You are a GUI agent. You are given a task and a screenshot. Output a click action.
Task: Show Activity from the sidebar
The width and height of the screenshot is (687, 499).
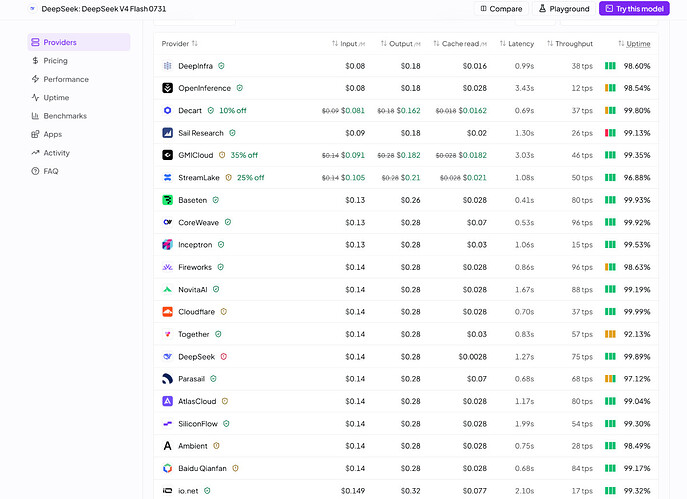click(x=79, y=152)
